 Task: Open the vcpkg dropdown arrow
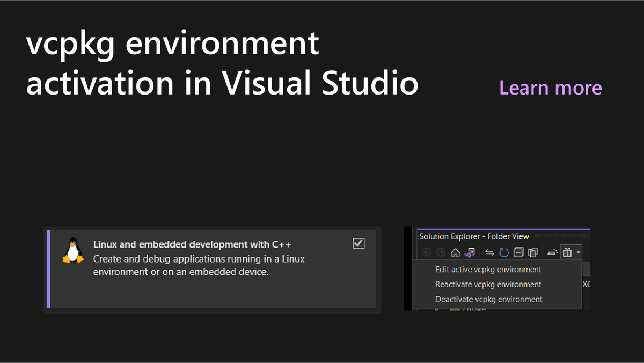click(x=578, y=252)
